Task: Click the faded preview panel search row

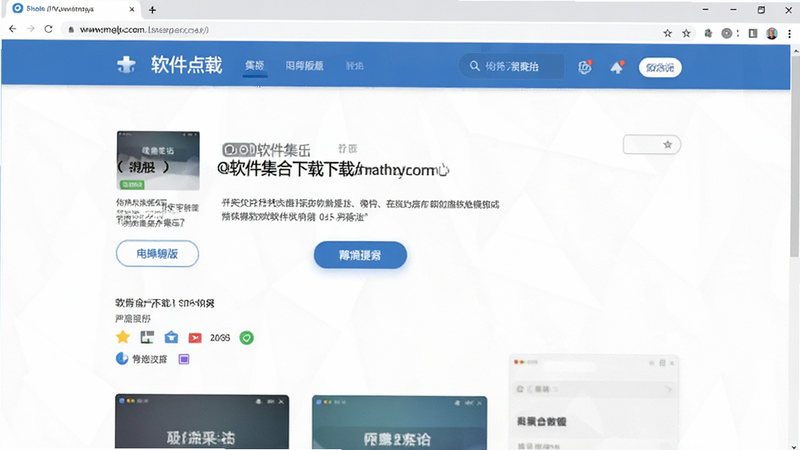Action: coord(594,389)
